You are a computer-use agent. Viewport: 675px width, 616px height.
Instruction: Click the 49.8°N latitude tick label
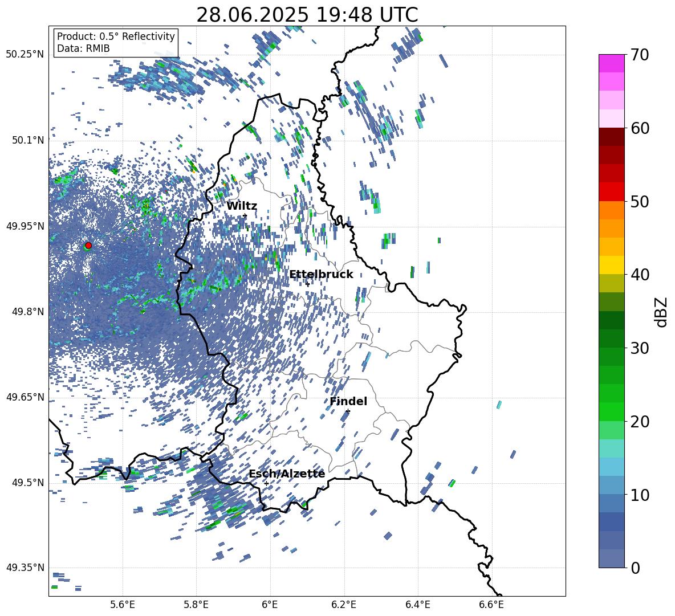coord(28,312)
